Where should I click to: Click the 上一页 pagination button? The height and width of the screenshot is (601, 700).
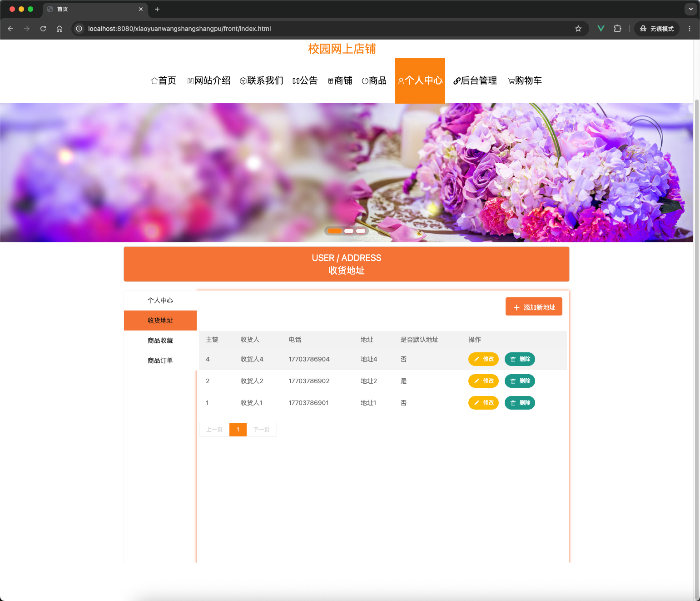[214, 430]
